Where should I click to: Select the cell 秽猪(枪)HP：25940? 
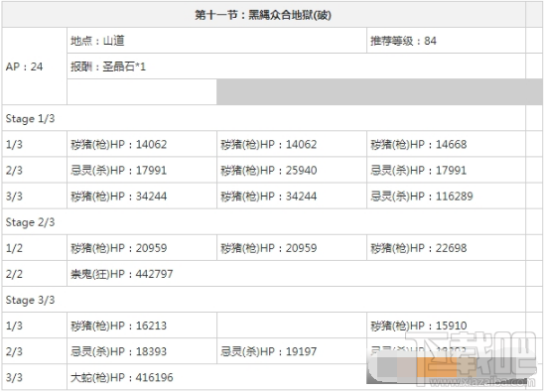292,170
